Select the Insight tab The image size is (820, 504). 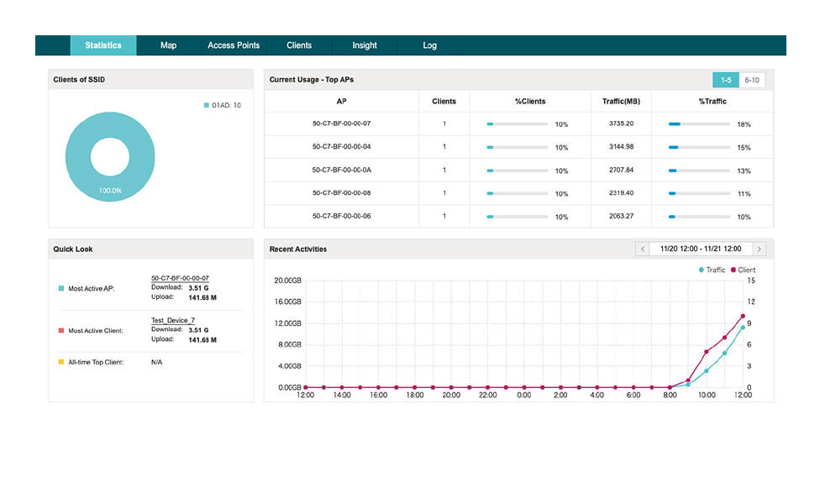click(365, 45)
